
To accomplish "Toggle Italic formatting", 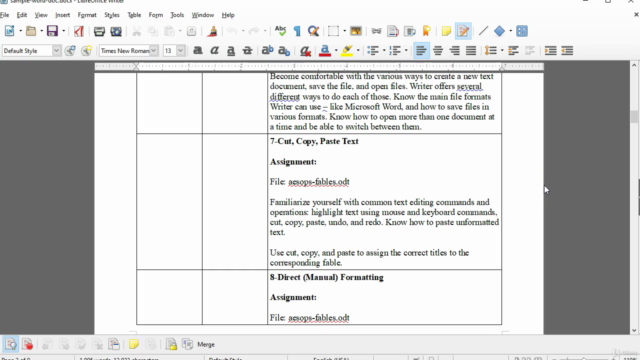I will [214, 51].
